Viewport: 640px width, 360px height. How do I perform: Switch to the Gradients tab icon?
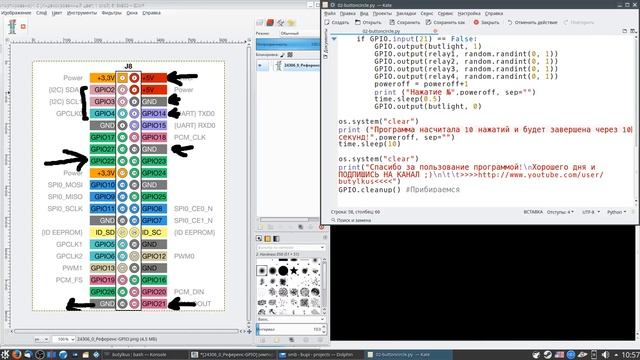coord(276,239)
